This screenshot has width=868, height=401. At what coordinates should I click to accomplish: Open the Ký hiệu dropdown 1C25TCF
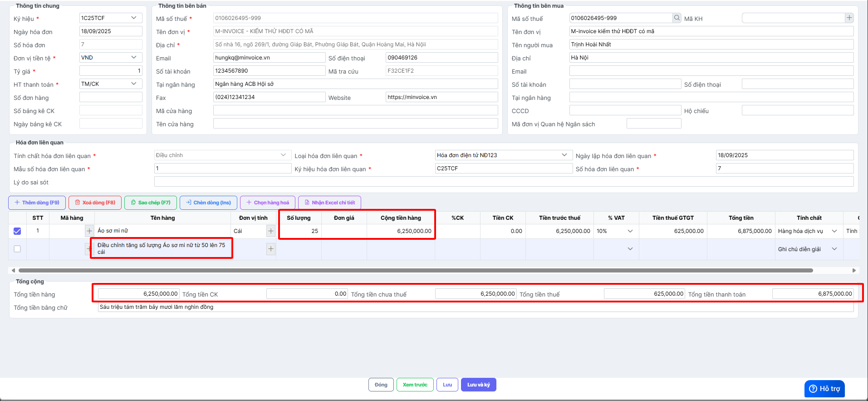point(111,18)
